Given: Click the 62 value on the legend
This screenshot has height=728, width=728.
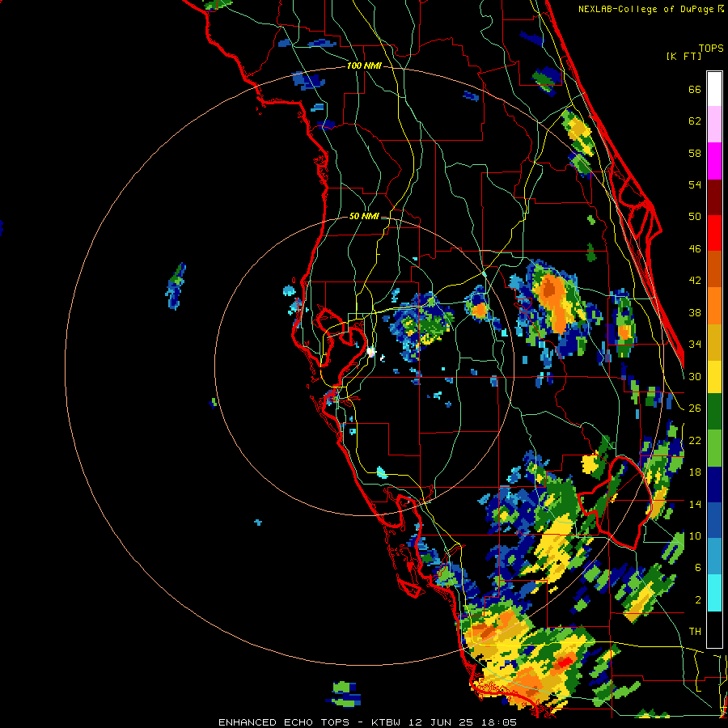Looking at the screenshot, I should tap(695, 121).
